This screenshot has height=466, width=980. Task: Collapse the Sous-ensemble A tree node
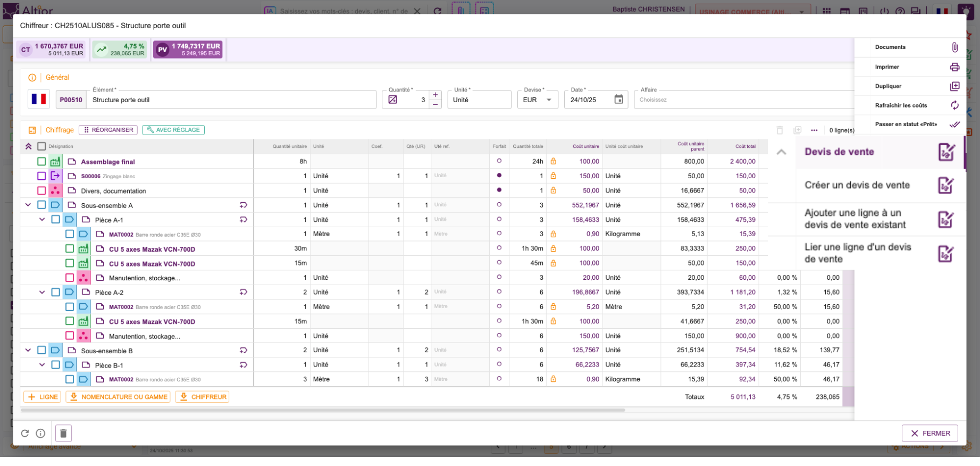click(28, 205)
